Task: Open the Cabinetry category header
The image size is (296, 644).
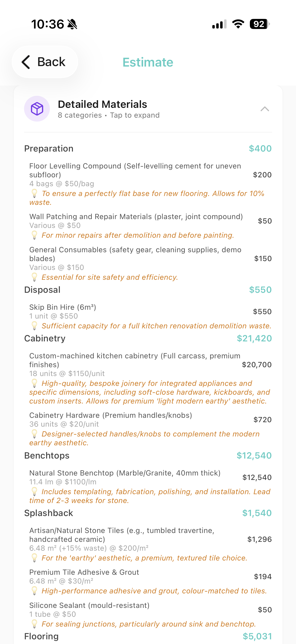Action: click(45, 338)
